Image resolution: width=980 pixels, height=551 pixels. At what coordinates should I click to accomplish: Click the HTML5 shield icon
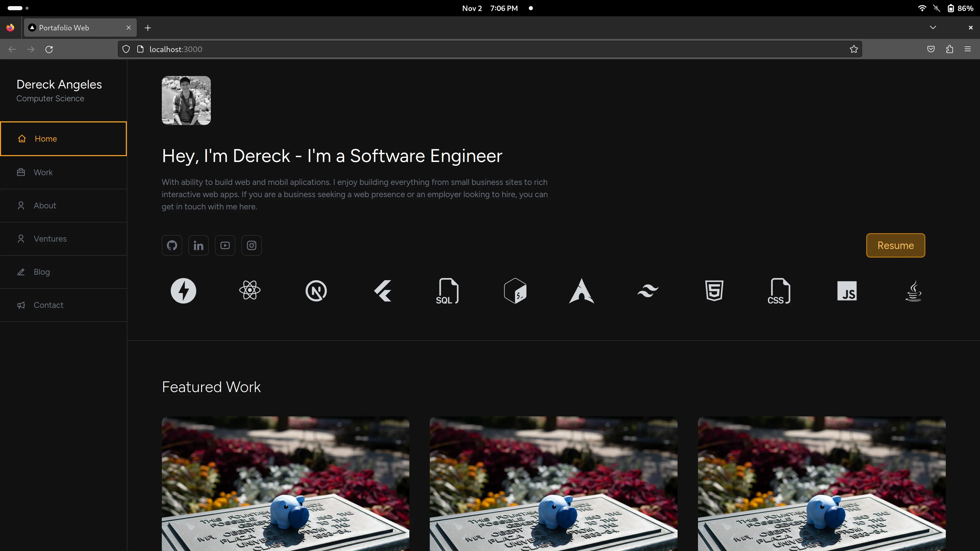(714, 291)
